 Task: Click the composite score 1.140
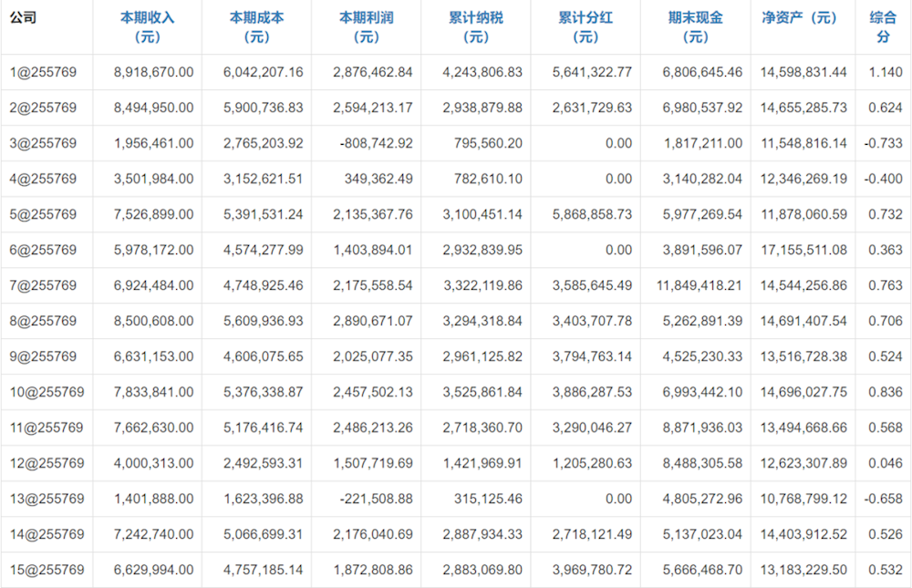(x=886, y=72)
